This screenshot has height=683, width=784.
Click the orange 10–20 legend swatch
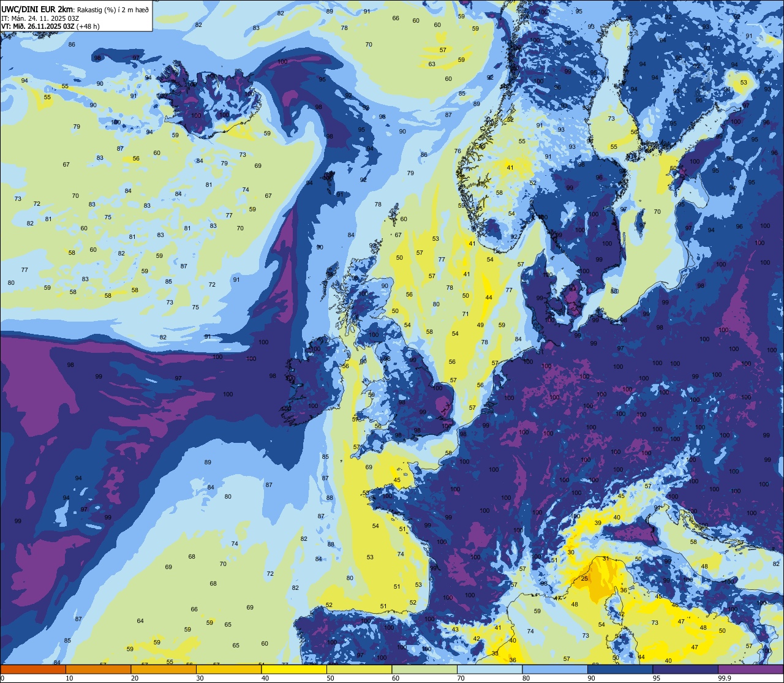click(98, 669)
